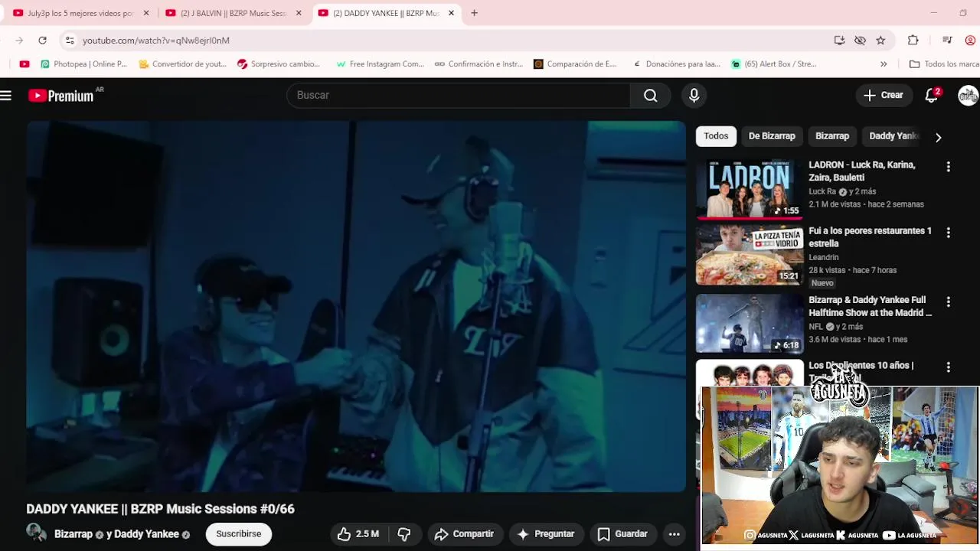Start voice search with the microphone
The image size is (980, 551).
tap(694, 95)
